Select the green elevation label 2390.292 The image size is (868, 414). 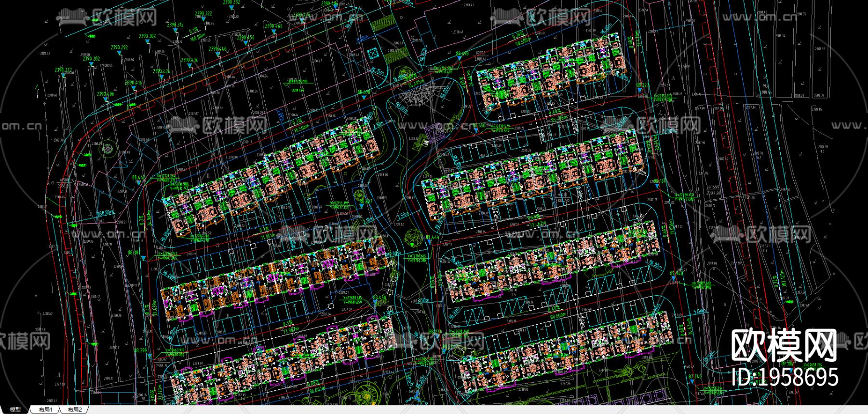(x=119, y=48)
